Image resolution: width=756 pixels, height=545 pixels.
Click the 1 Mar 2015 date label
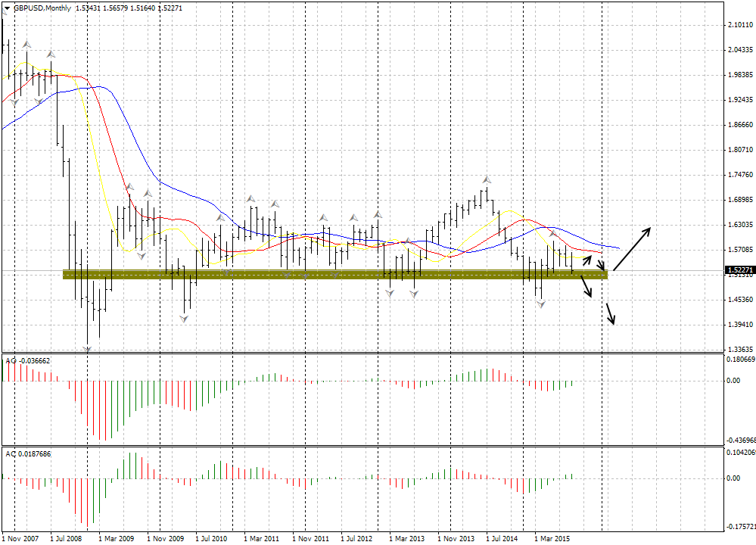coord(552,538)
